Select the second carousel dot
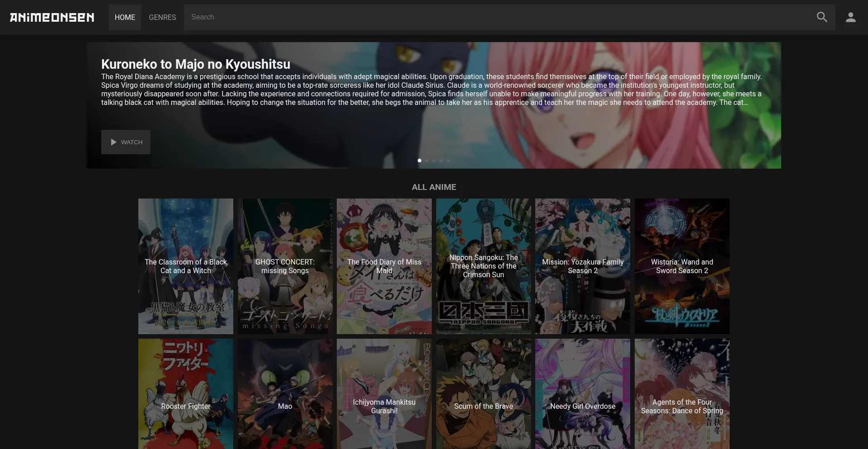Image resolution: width=868 pixels, height=449 pixels. point(427,161)
